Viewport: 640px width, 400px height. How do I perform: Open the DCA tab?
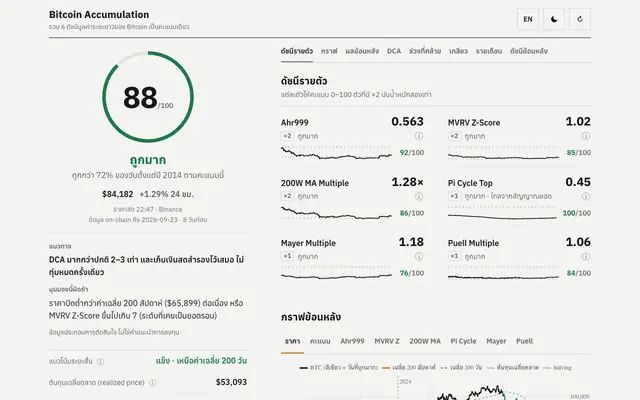click(394, 51)
